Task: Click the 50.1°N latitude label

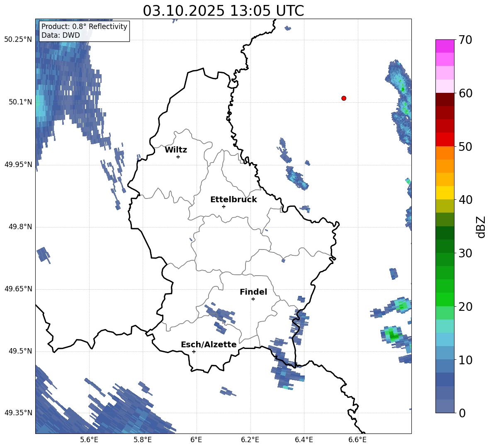Action: [x=20, y=102]
